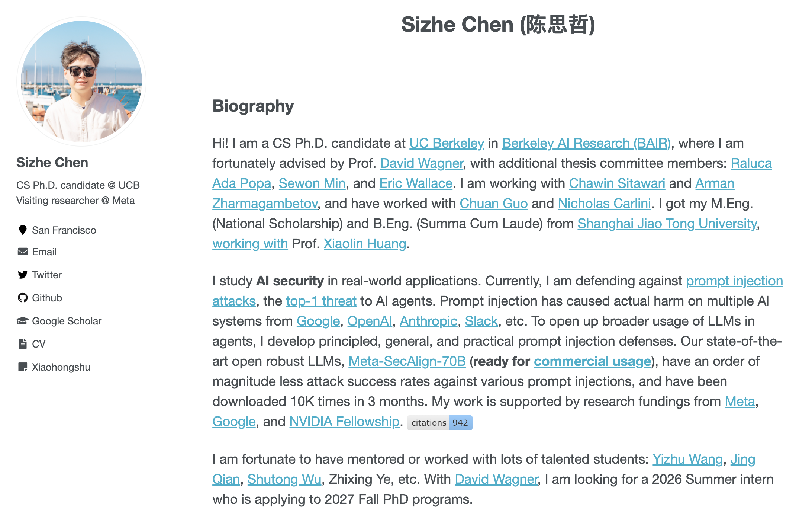Click the citations 942 badge
The image size is (812, 515).
(x=439, y=423)
